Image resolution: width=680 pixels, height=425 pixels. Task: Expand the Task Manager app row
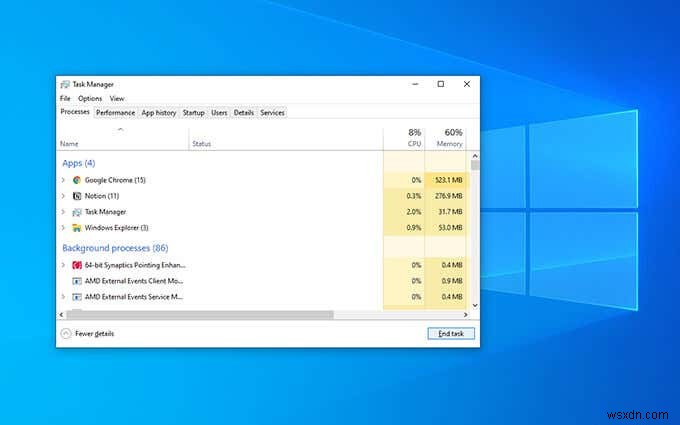coord(63,212)
